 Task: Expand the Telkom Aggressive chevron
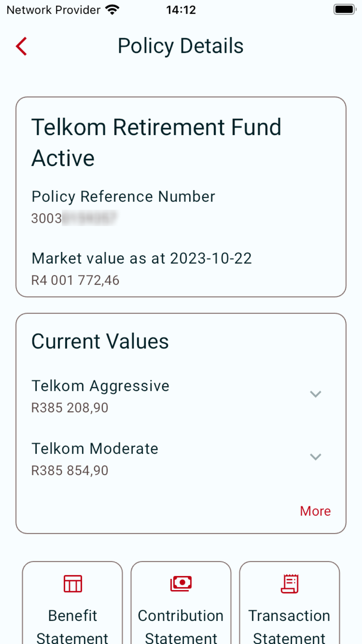pos(316,394)
